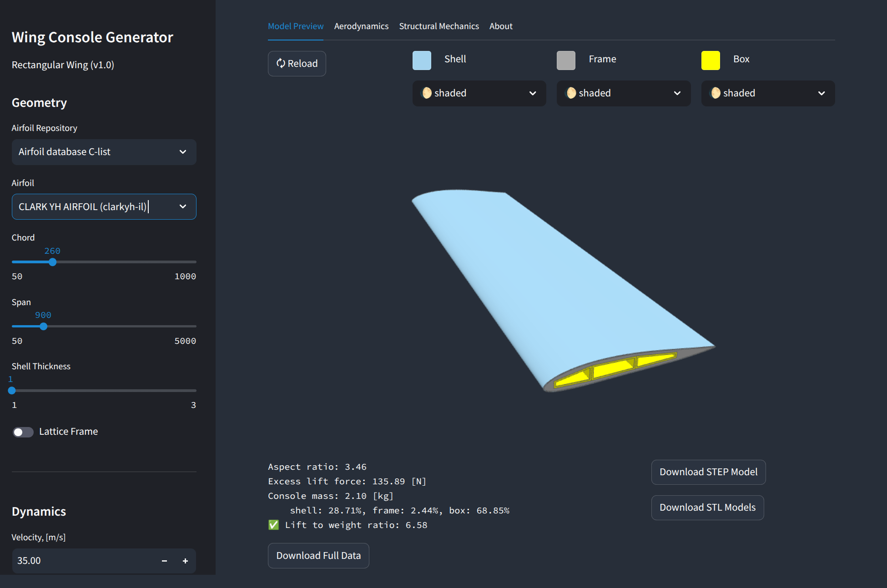Viewport: 887px width, 588px height.
Task: Click the Dynamics section heading
Action: point(39,512)
